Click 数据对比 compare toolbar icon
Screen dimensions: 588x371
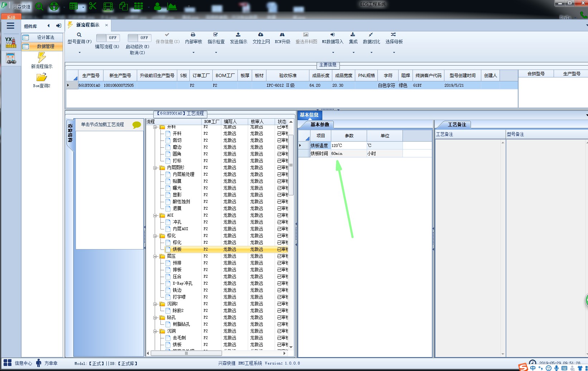[371, 35]
